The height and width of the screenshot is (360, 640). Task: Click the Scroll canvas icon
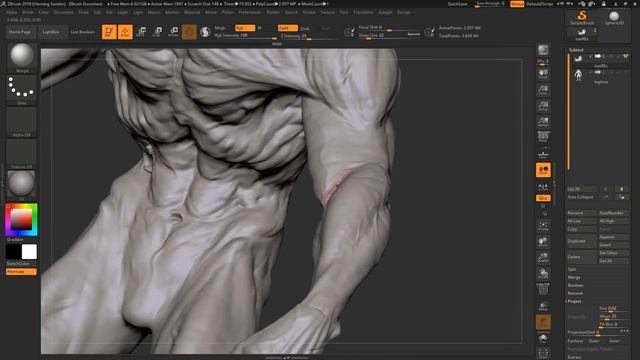pos(543,74)
